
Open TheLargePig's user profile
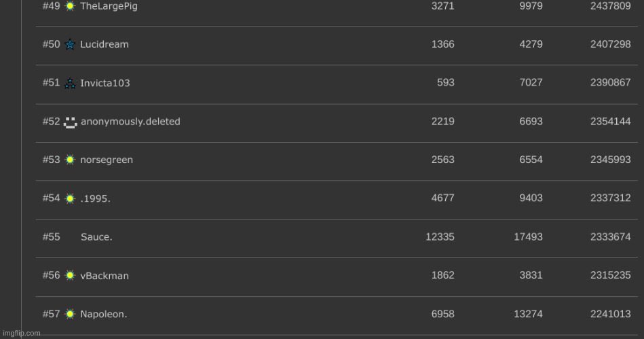point(109,6)
